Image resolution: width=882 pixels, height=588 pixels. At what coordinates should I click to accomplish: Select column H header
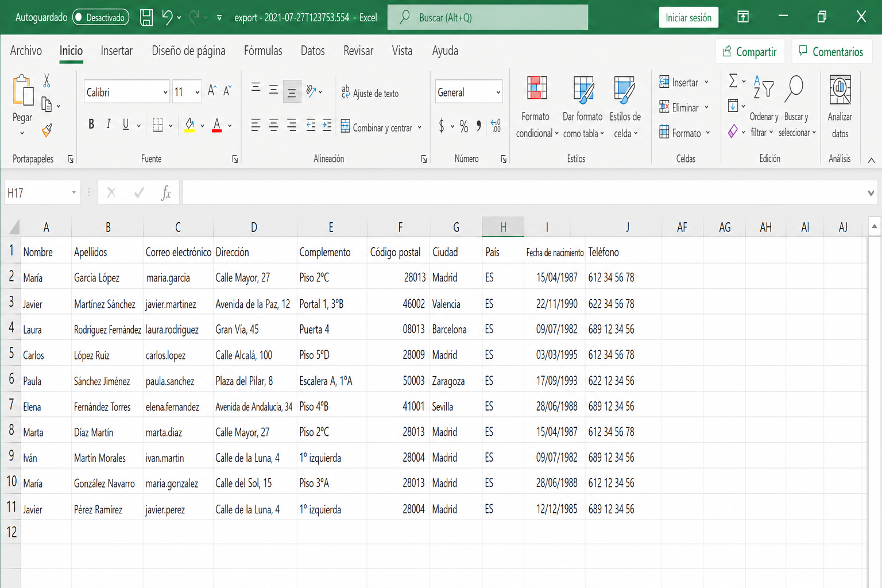coord(503,227)
